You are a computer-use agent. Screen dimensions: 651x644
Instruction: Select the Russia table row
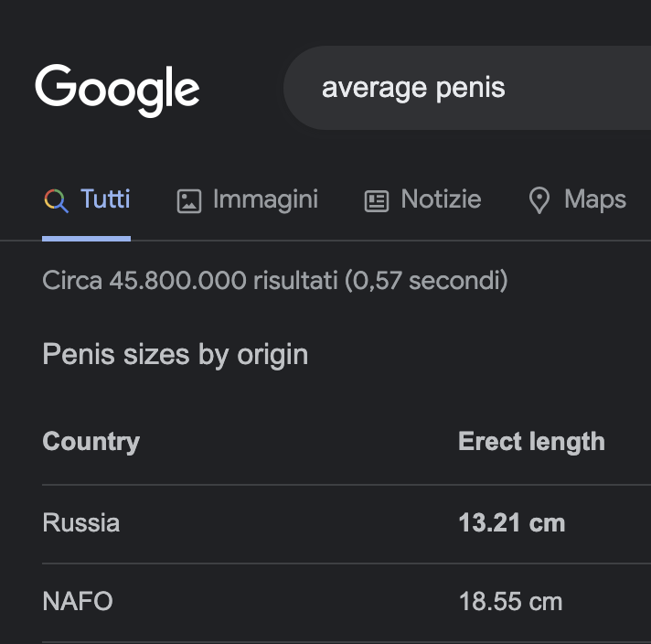click(347, 523)
